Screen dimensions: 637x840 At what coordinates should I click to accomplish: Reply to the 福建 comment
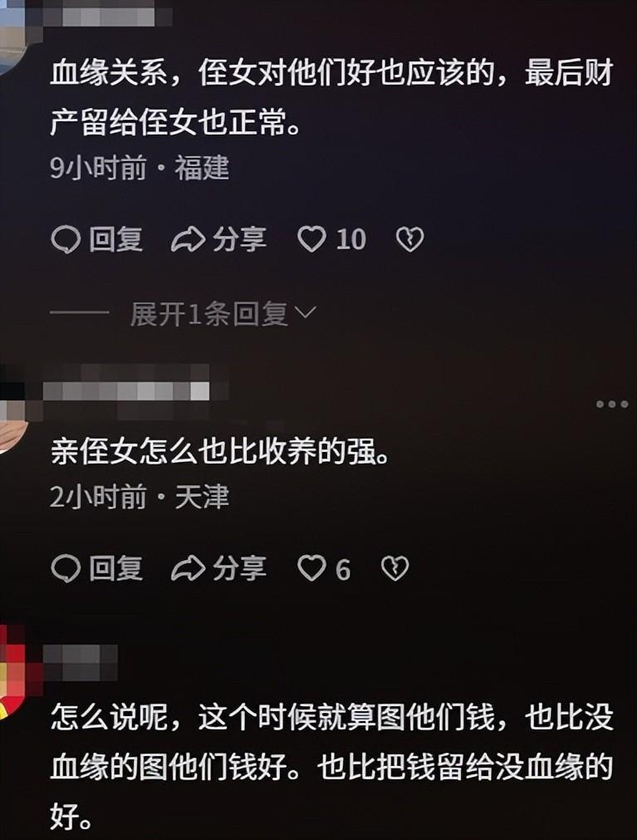[97, 239]
